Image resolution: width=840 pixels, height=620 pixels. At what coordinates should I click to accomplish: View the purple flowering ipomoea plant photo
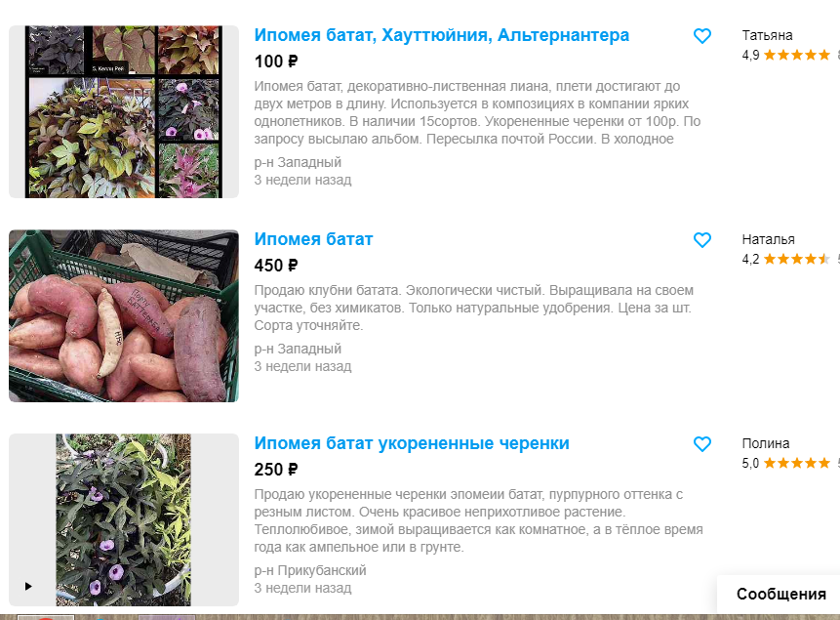(124, 519)
